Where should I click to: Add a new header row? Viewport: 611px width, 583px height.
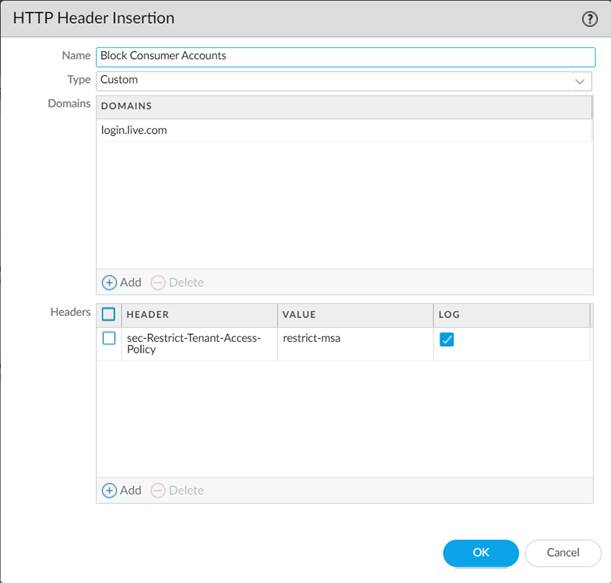[x=122, y=490]
